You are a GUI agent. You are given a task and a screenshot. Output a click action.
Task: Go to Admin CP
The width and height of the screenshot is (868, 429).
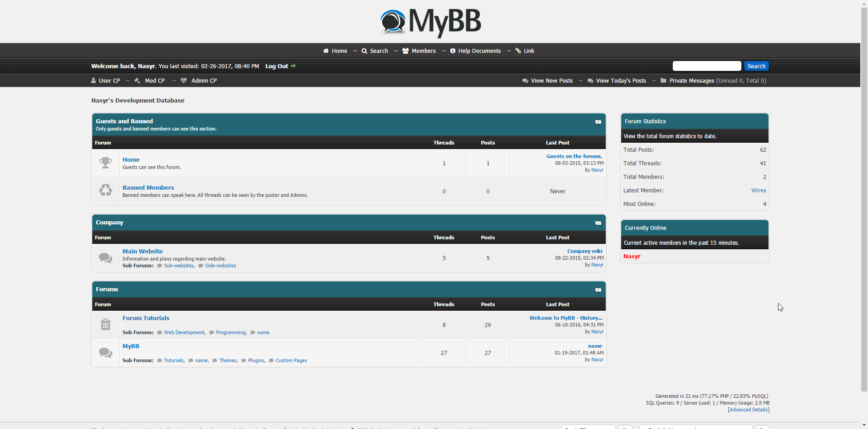point(203,81)
